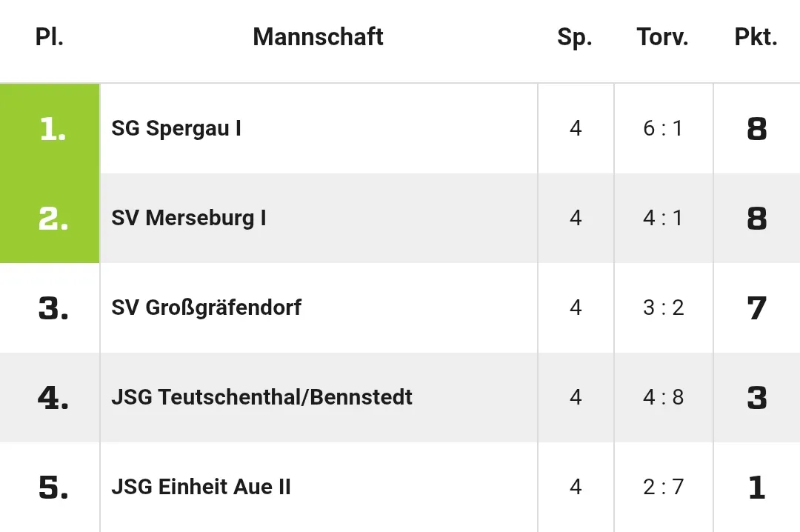Click JSG Einheit Aue II's points value
This screenshot has height=532, width=800.
pyautogui.click(x=756, y=487)
